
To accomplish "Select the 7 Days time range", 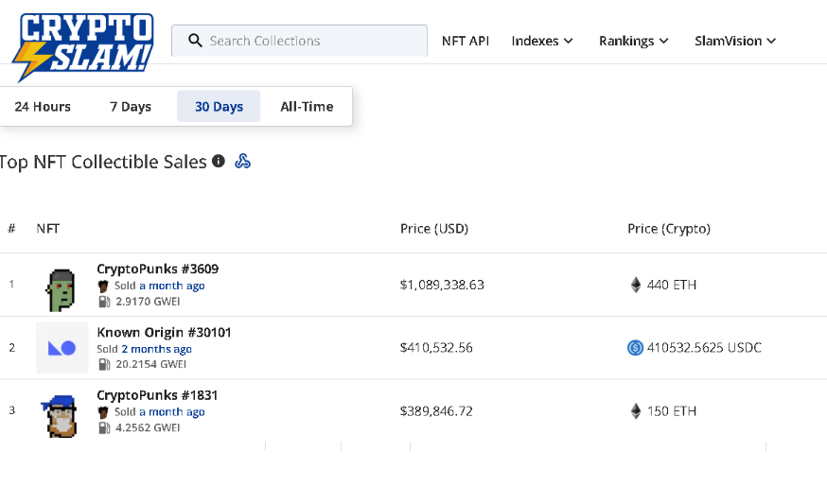I will click(131, 107).
